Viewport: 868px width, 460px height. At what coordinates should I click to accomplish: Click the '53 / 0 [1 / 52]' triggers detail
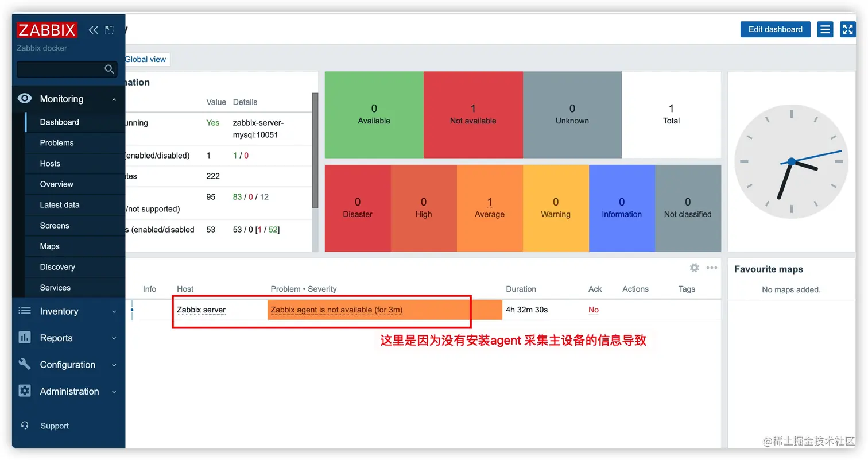tap(256, 230)
